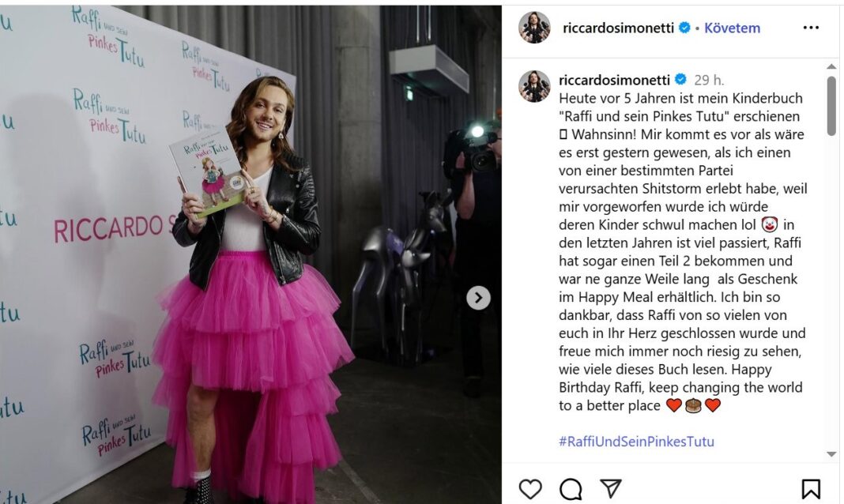Open the profile picture in the post header
Viewport: 844px width, 504px height.
tap(534, 27)
